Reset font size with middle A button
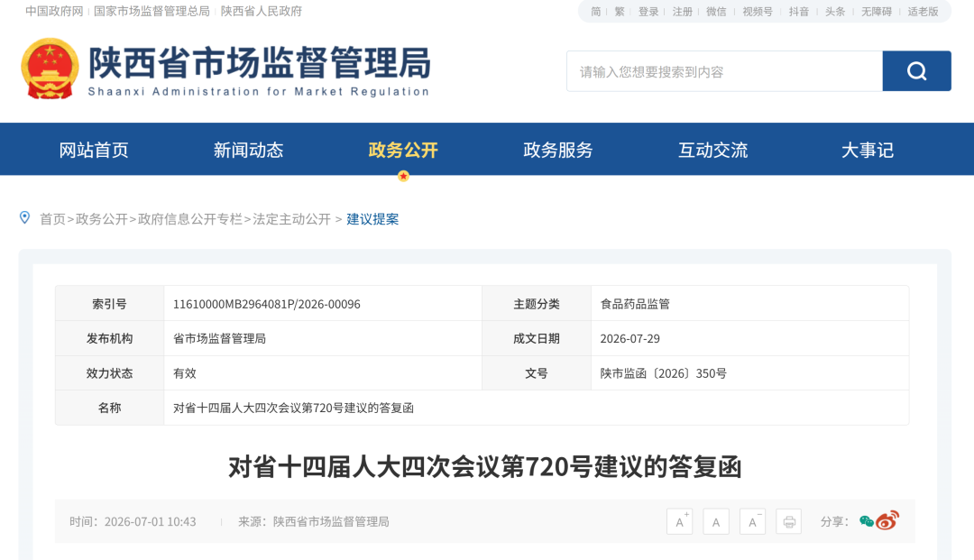The image size is (974, 560). (x=715, y=521)
